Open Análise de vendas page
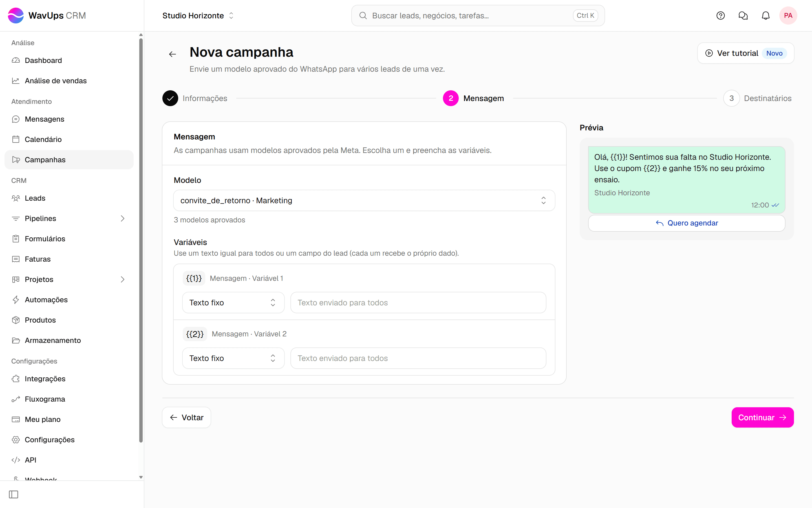The height and width of the screenshot is (508, 812). pos(69,81)
